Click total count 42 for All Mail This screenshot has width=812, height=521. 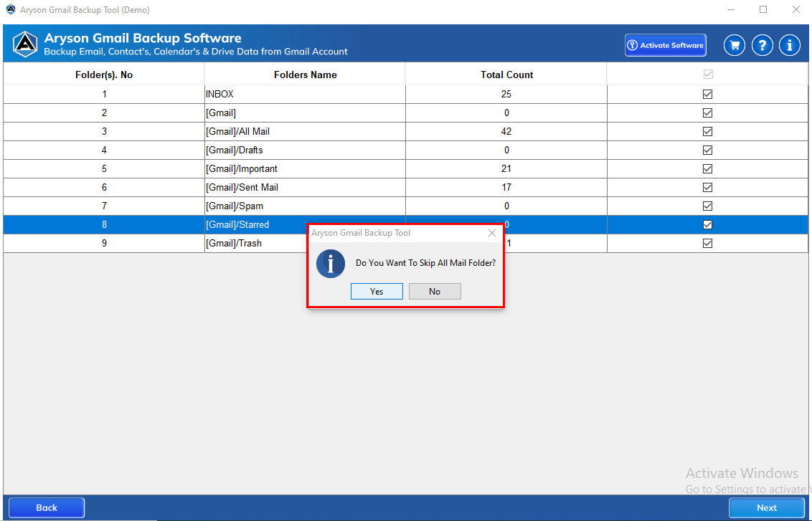click(506, 131)
